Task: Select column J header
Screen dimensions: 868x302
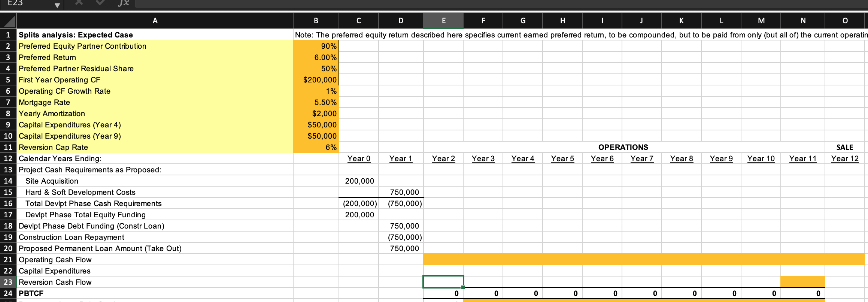Action: click(x=642, y=21)
